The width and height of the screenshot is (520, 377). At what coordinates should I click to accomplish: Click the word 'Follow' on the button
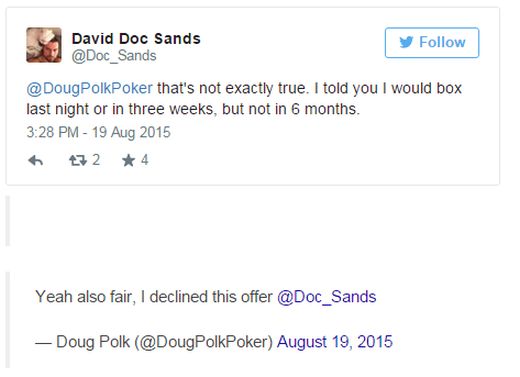point(442,42)
